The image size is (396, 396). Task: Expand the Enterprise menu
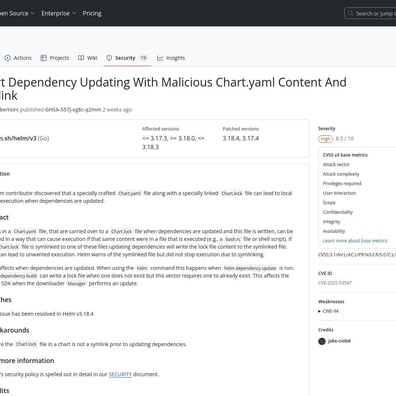(x=59, y=13)
